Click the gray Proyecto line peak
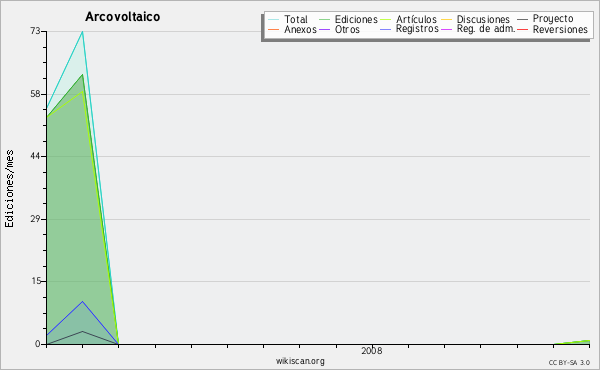The image size is (600, 370). pyautogui.click(x=82, y=331)
